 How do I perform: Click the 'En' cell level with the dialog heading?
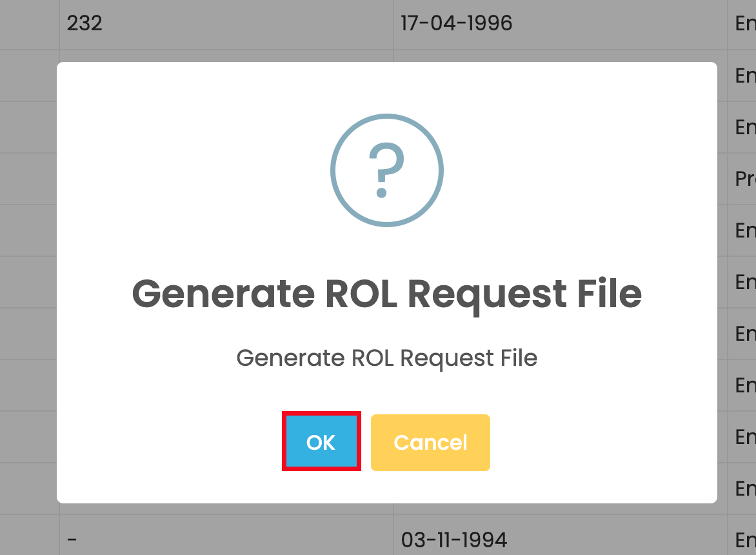[x=744, y=282]
